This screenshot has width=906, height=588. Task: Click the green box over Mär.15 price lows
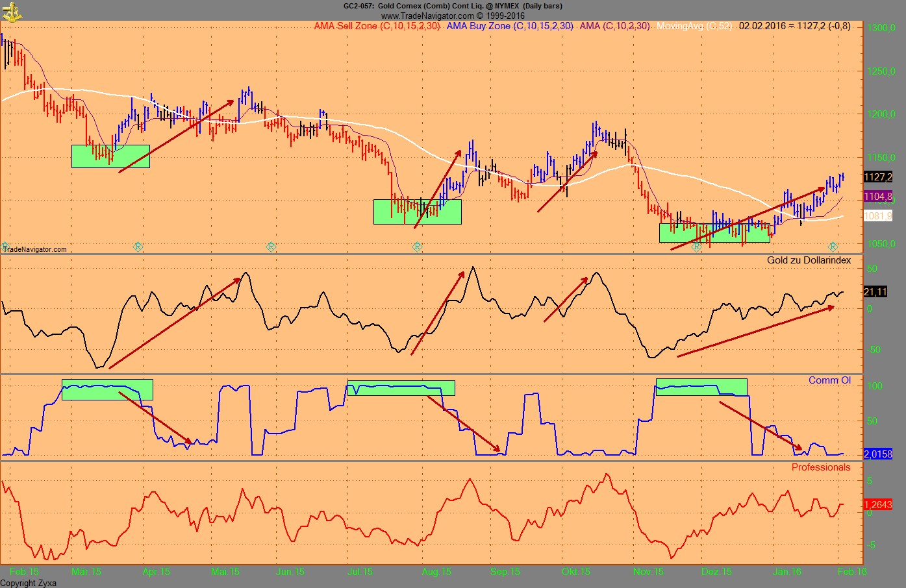coord(110,156)
